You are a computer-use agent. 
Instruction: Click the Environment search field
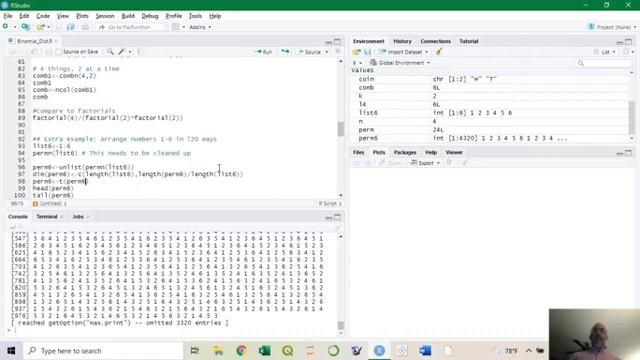[x=604, y=63]
